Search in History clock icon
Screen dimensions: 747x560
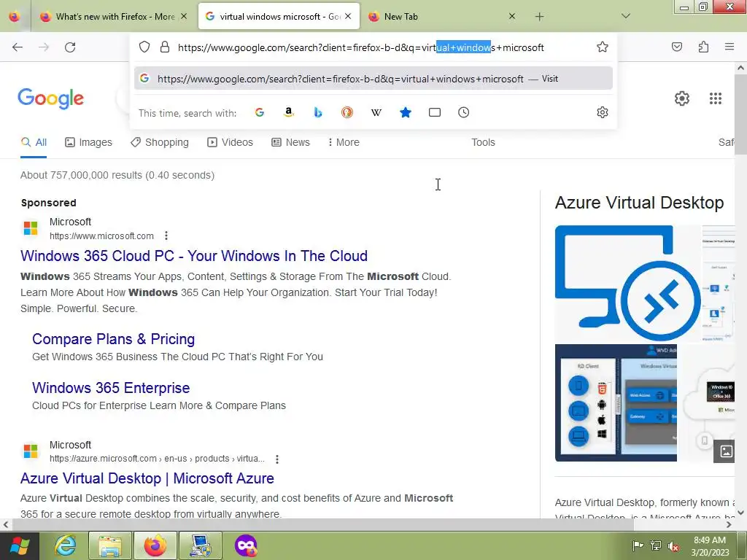click(x=463, y=112)
